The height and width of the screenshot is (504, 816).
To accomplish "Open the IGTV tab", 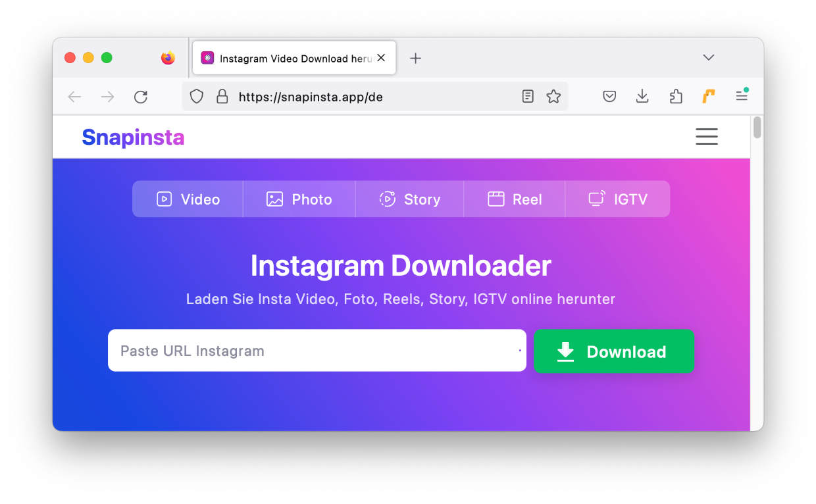I will pyautogui.click(x=617, y=199).
